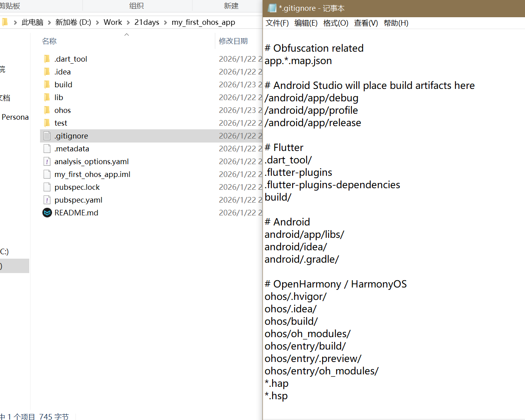The width and height of the screenshot is (525, 420).
Task: Select the pubspec.yaml file name
Action: pos(78,200)
